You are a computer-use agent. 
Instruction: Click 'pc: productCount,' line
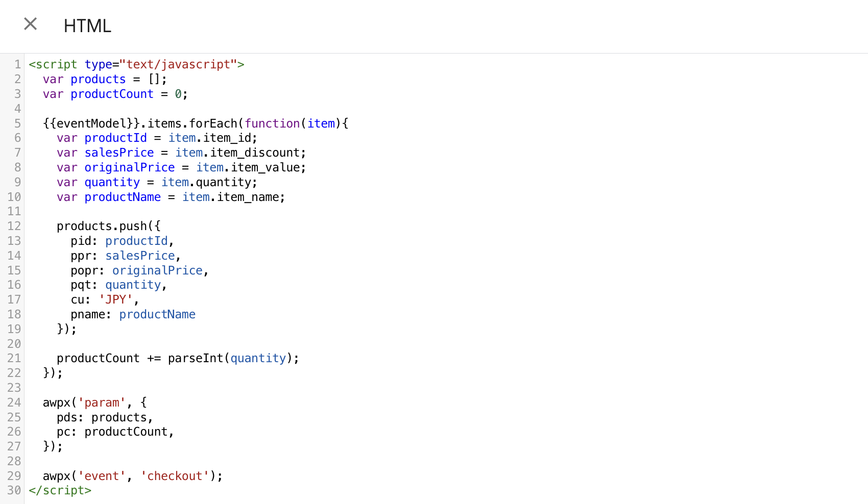click(x=115, y=432)
